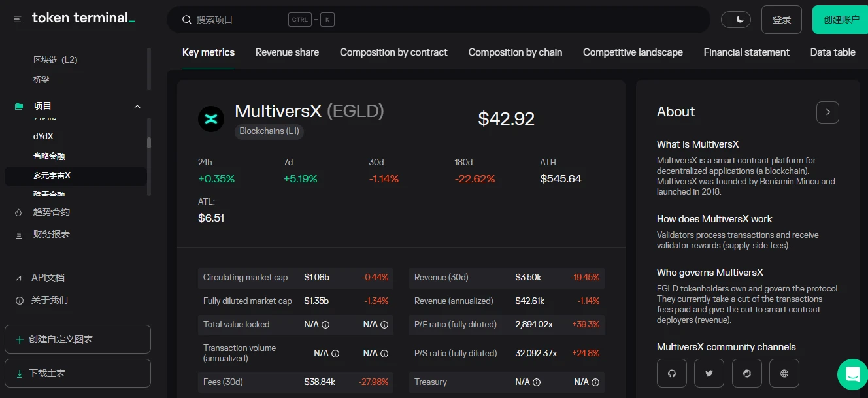
Task: Click the 财务报表 report icon
Action: coord(18,234)
